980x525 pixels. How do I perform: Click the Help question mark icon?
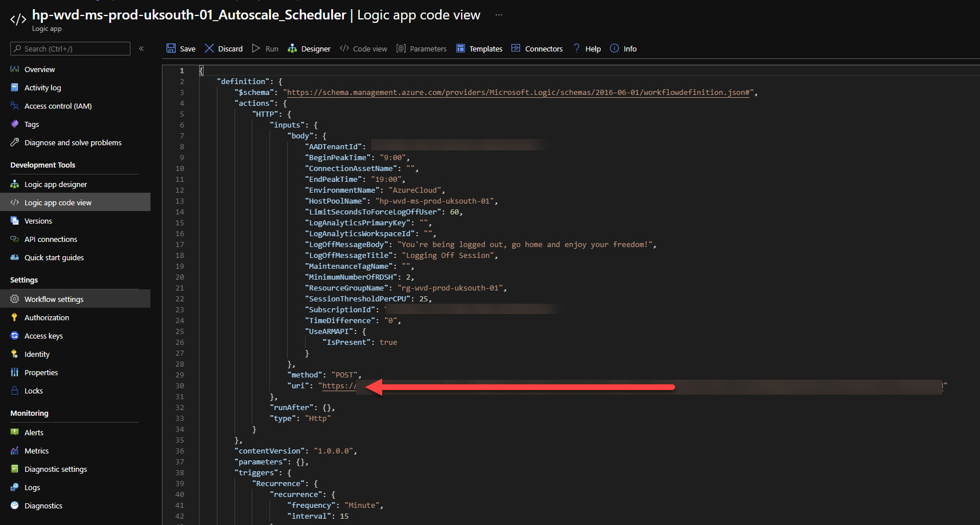click(x=577, y=48)
